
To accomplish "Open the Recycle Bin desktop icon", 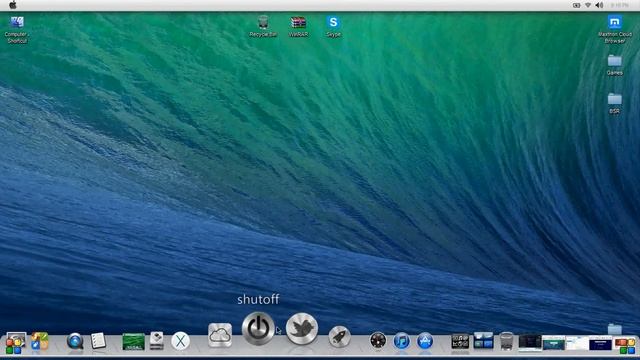I will pyautogui.click(x=263, y=27).
